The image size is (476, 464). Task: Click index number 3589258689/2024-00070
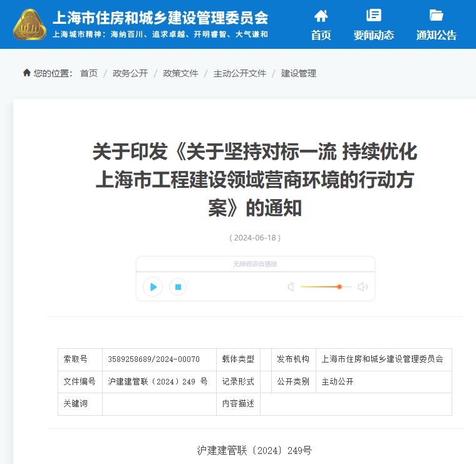153,359
